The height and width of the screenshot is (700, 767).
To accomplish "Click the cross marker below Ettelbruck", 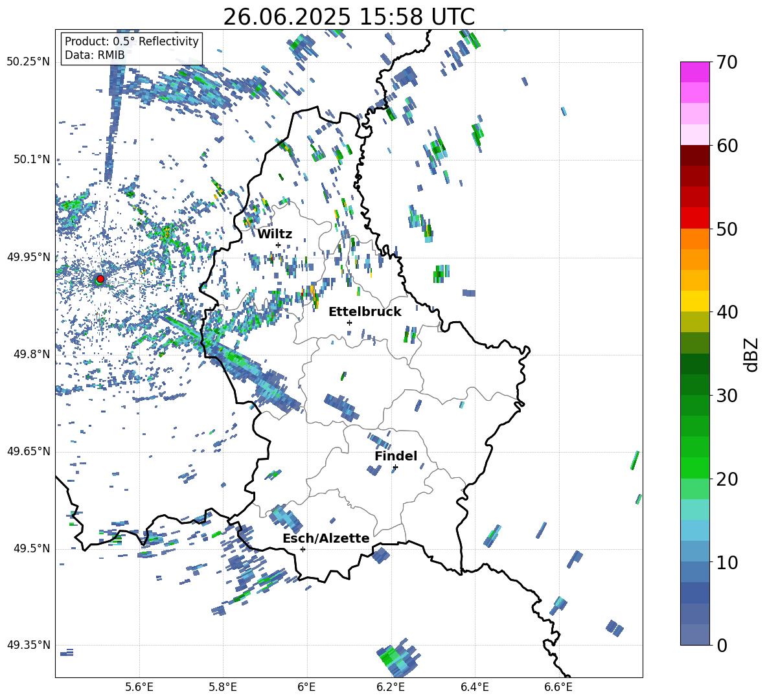I will pos(349,322).
